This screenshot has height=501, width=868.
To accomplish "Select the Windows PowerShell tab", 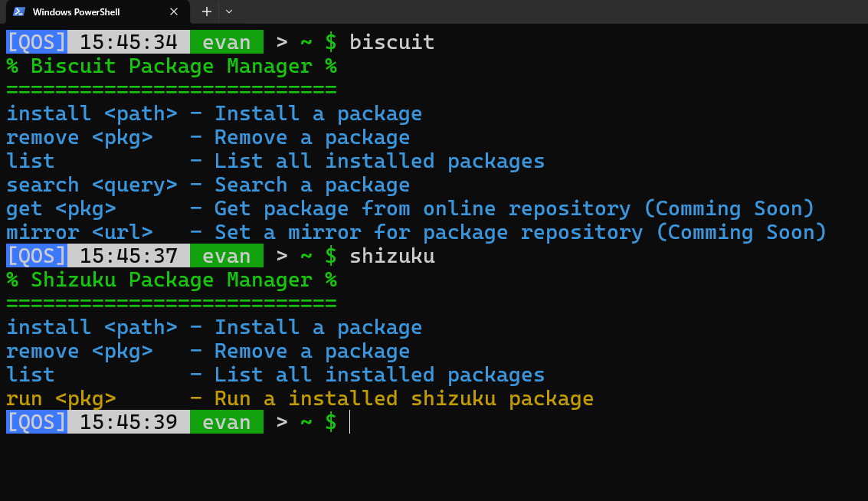I will 95,11.
